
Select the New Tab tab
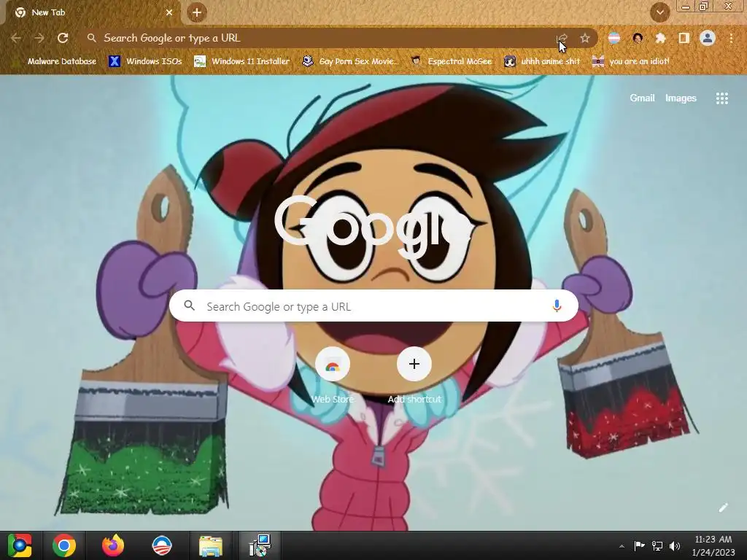(x=93, y=12)
